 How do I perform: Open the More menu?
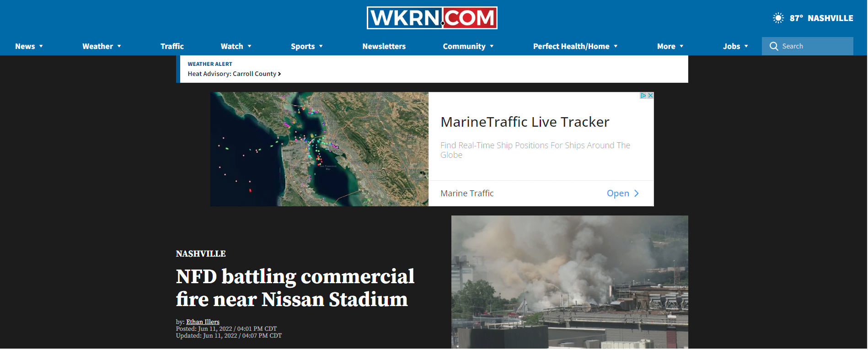click(666, 46)
